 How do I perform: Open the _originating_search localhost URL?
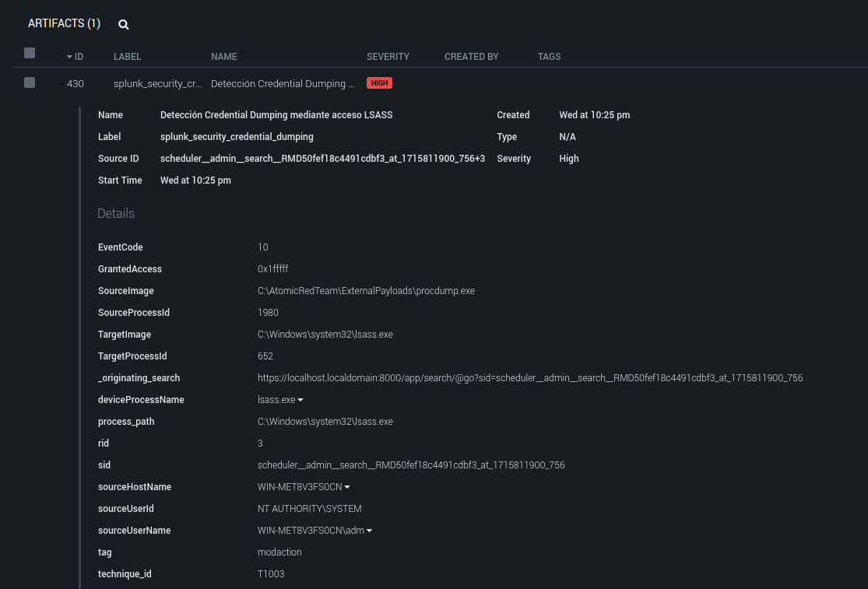point(529,378)
